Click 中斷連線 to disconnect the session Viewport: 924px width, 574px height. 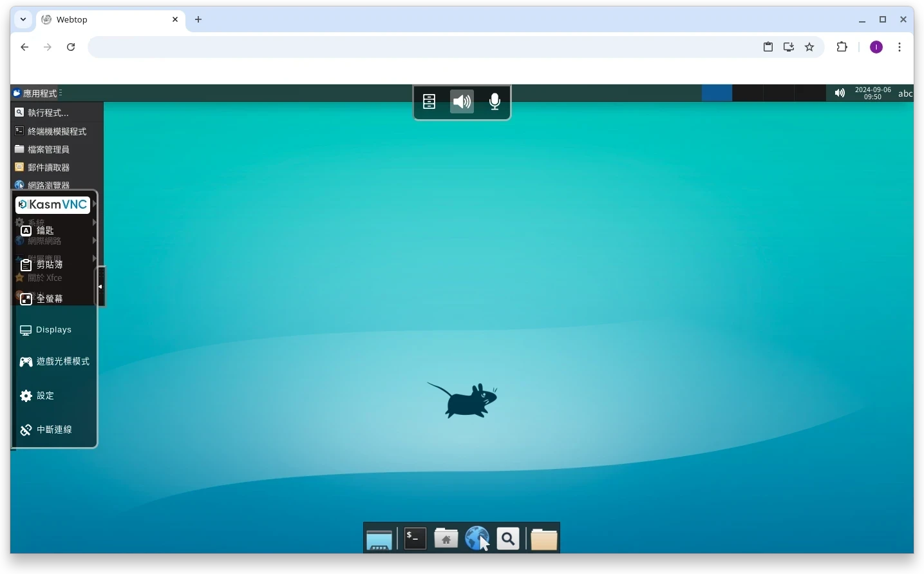(46, 430)
